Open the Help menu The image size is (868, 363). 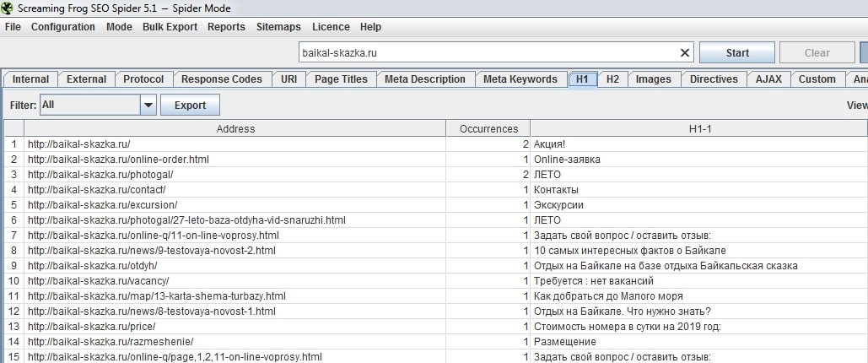pos(370,27)
